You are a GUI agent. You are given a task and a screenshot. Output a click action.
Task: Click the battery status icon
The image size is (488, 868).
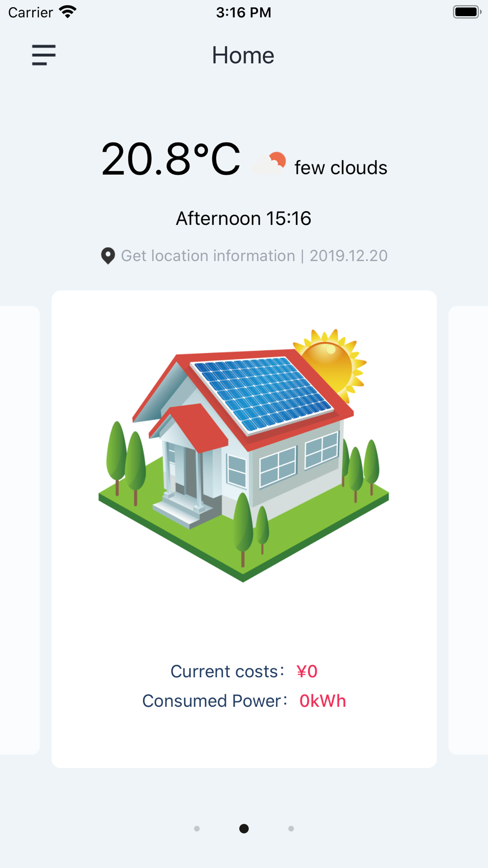pos(467,12)
